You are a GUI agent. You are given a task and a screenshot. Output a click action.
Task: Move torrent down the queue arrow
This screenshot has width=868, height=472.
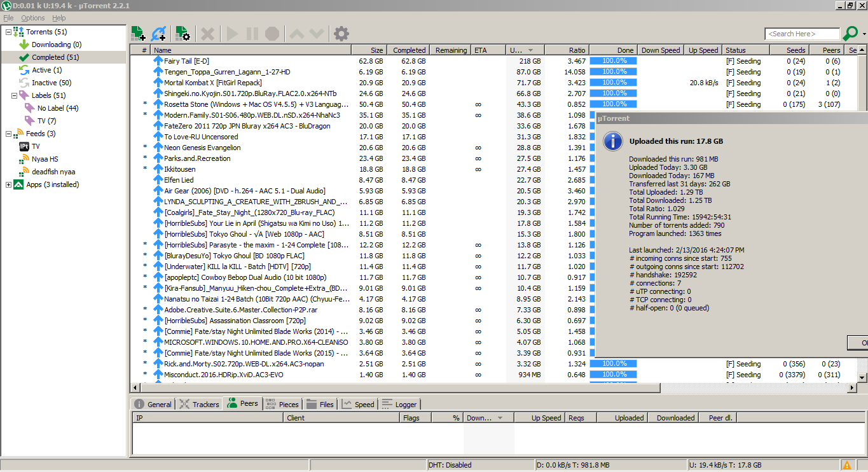tap(317, 34)
